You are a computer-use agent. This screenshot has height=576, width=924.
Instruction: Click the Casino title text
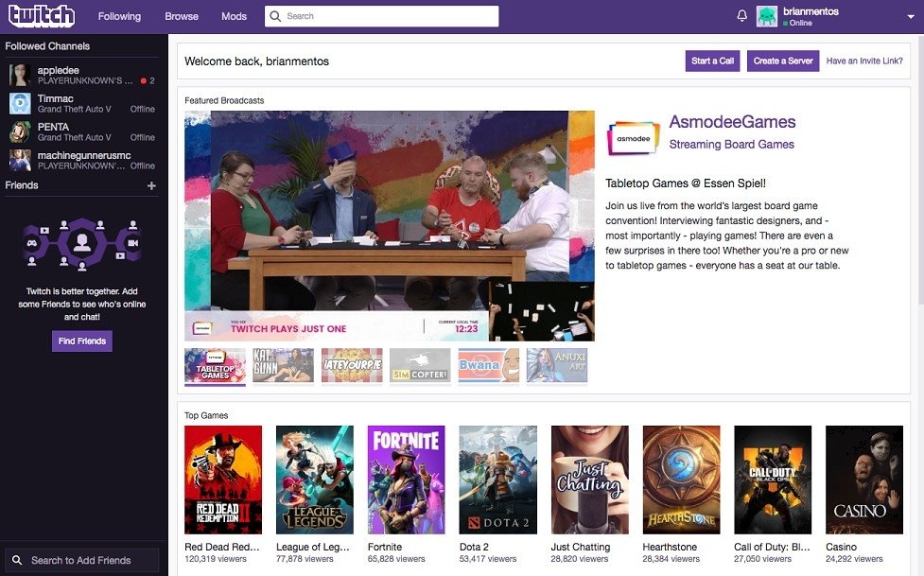[841, 547]
